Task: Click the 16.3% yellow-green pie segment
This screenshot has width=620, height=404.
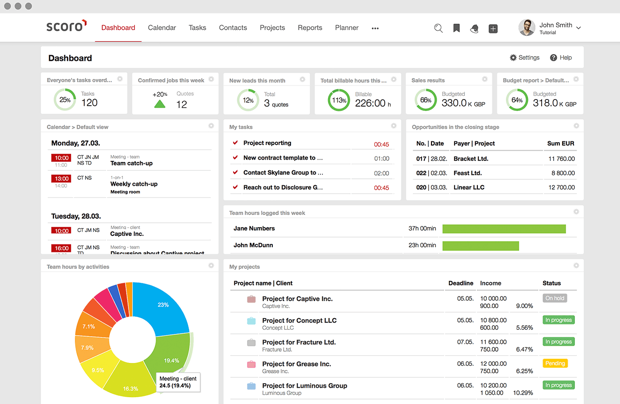Action: coord(130,381)
